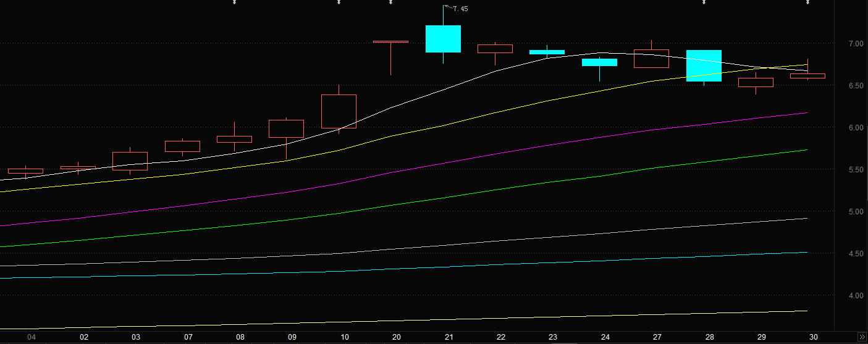Select the red candle on day 08

(x=234, y=139)
